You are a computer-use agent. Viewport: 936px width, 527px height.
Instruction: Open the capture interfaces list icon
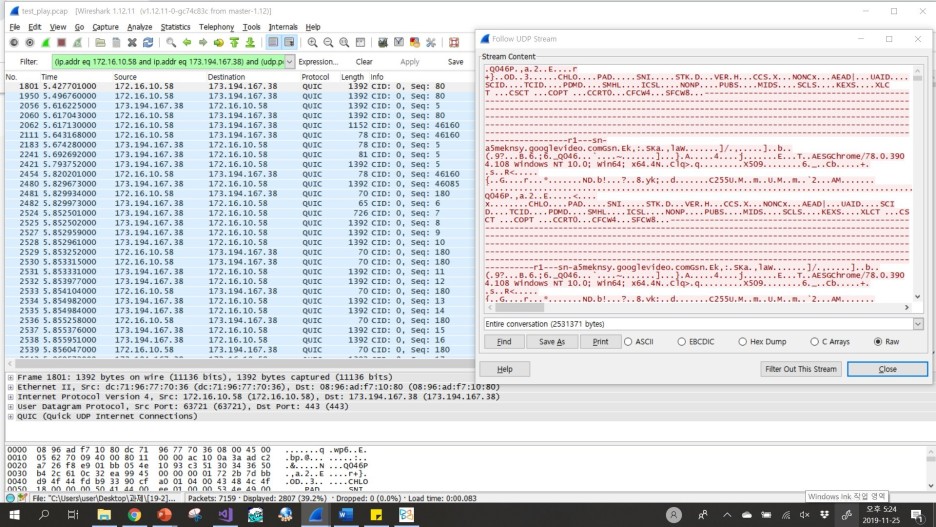pos(14,42)
